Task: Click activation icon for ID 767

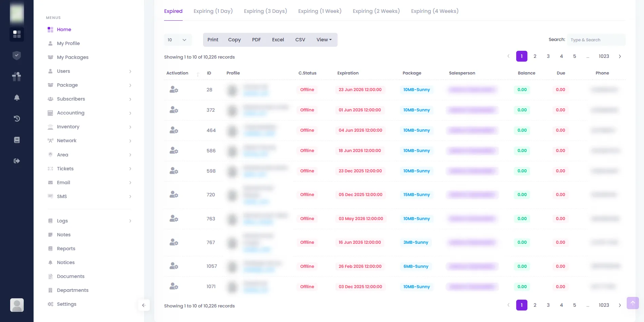Action: click(174, 242)
